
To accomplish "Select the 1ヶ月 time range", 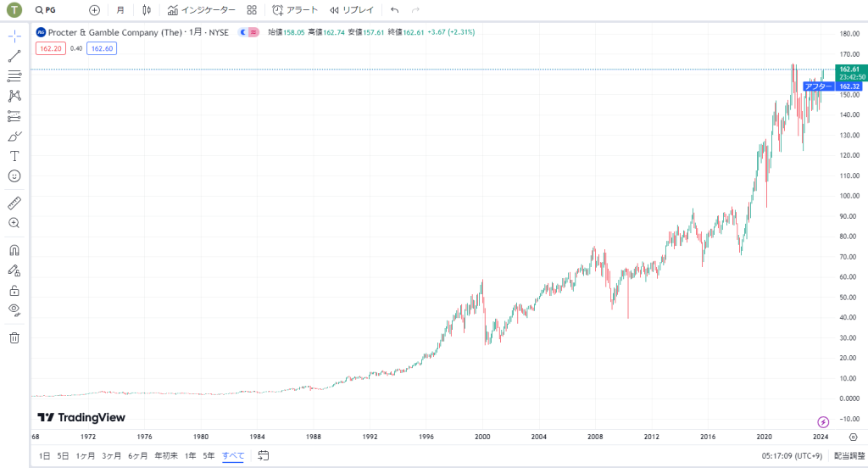I will (86, 456).
